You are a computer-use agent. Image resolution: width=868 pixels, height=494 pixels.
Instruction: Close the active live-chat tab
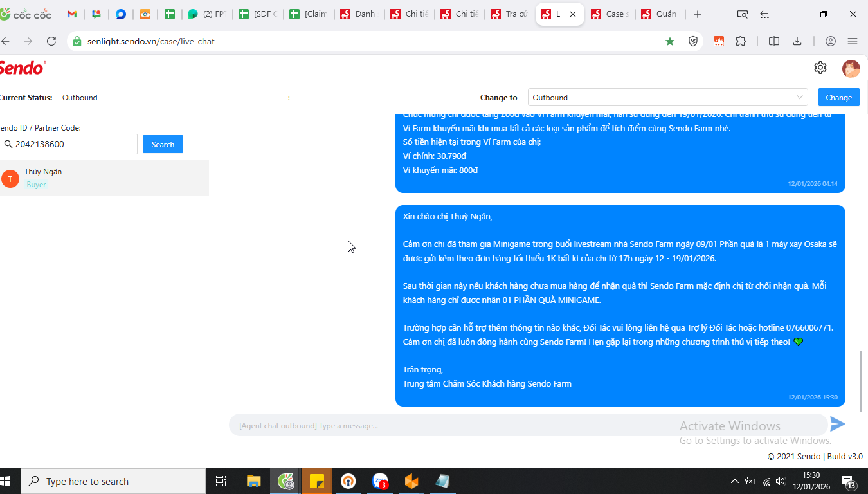(x=573, y=14)
